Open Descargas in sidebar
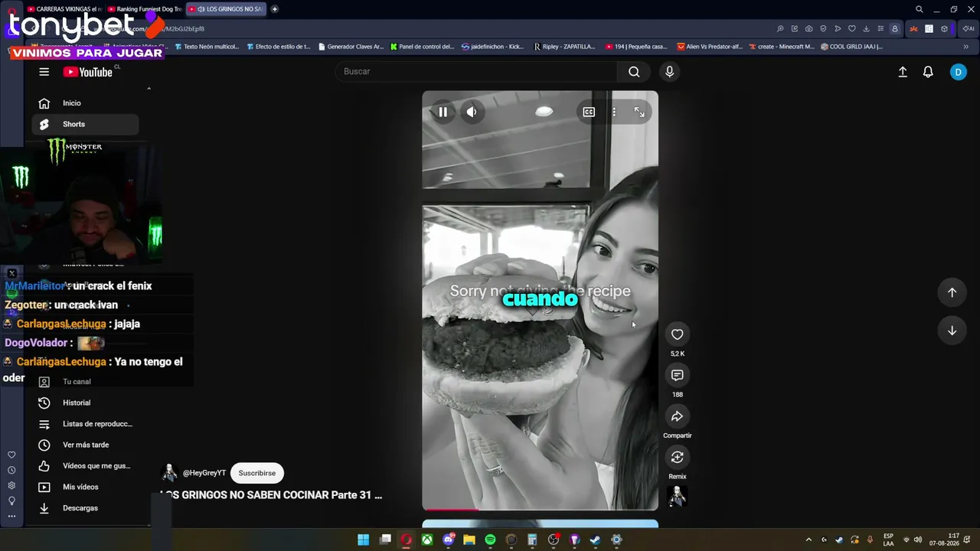 point(85,508)
